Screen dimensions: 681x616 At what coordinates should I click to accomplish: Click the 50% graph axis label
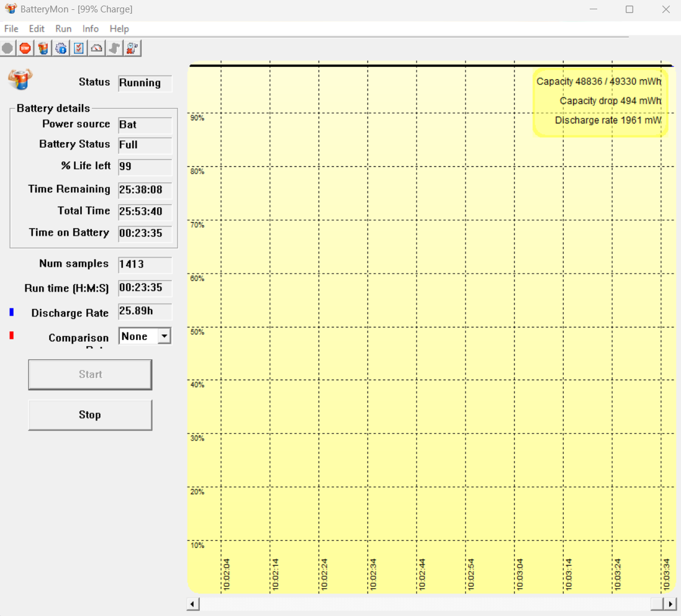[x=197, y=332]
